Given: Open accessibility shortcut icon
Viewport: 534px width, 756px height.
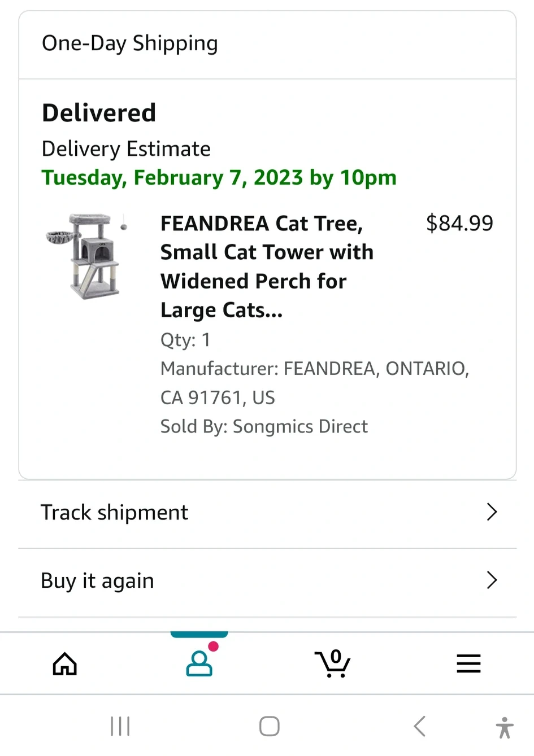Looking at the screenshot, I should [505, 727].
